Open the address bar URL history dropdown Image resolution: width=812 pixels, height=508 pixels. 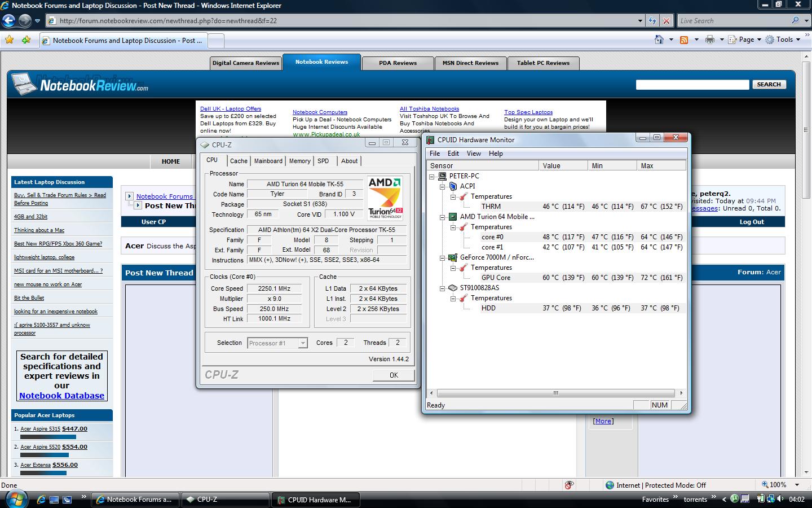click(x=640, y=21)
